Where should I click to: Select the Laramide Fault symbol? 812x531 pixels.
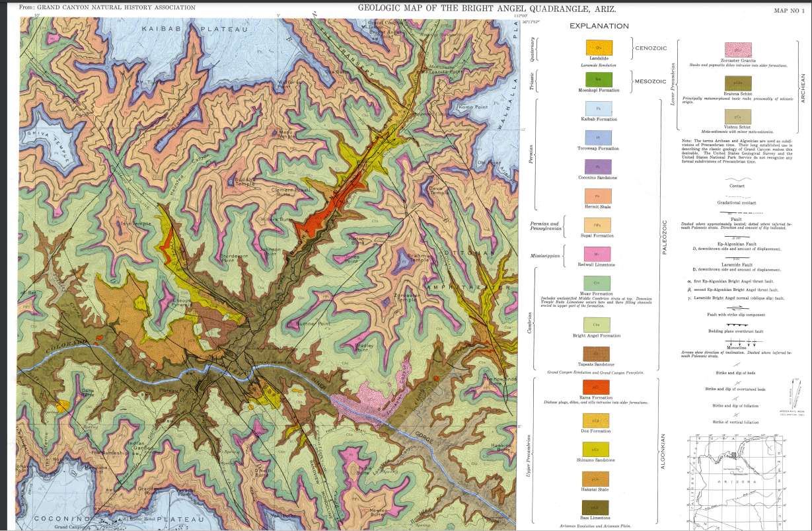tap(736, 259)
